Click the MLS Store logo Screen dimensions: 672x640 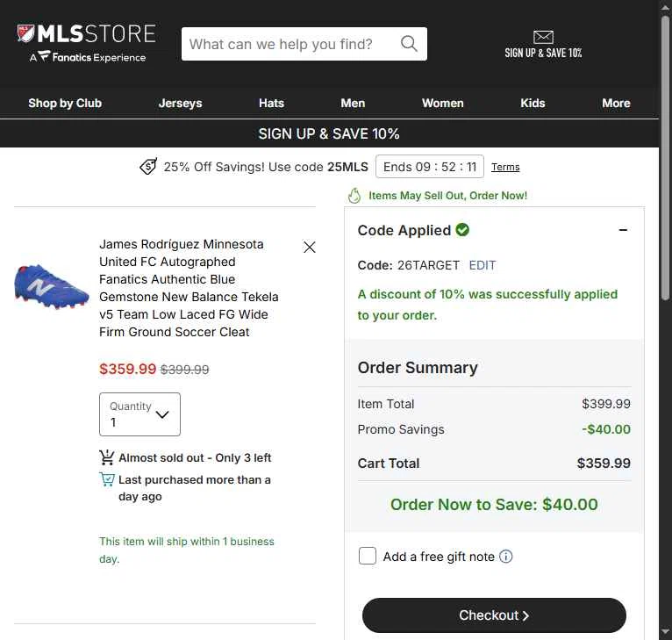tap(87, 43)
